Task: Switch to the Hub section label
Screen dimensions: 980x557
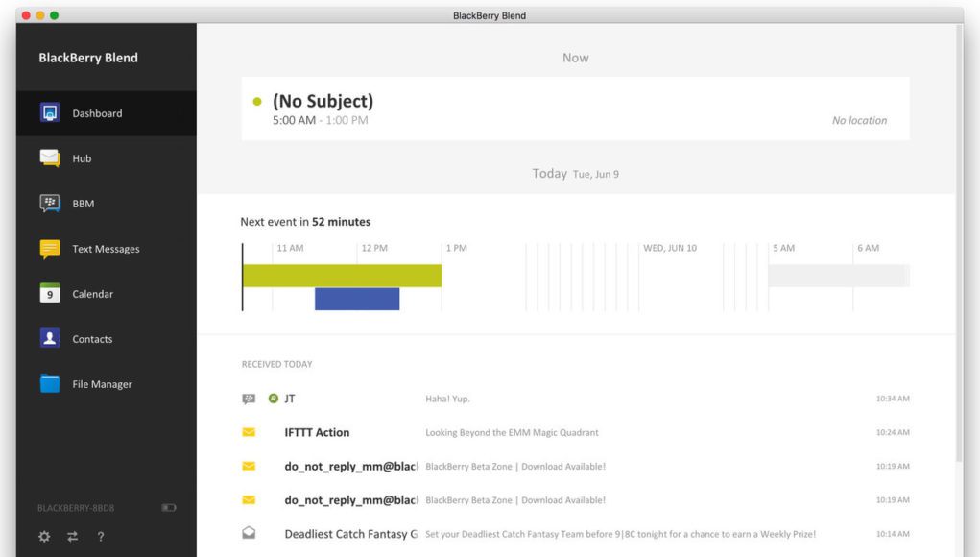Action: [82, 158]
